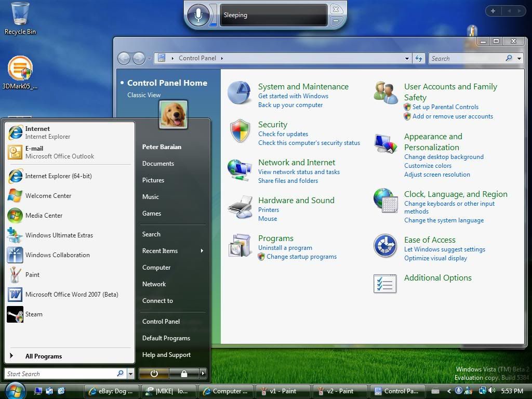Click the User Accounts people icon

[x=386, y=92]
